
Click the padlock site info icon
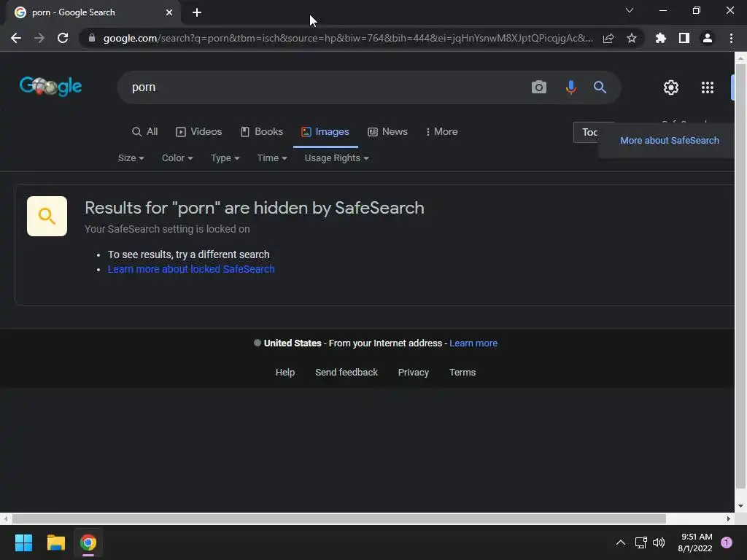(x=92, y=38)
